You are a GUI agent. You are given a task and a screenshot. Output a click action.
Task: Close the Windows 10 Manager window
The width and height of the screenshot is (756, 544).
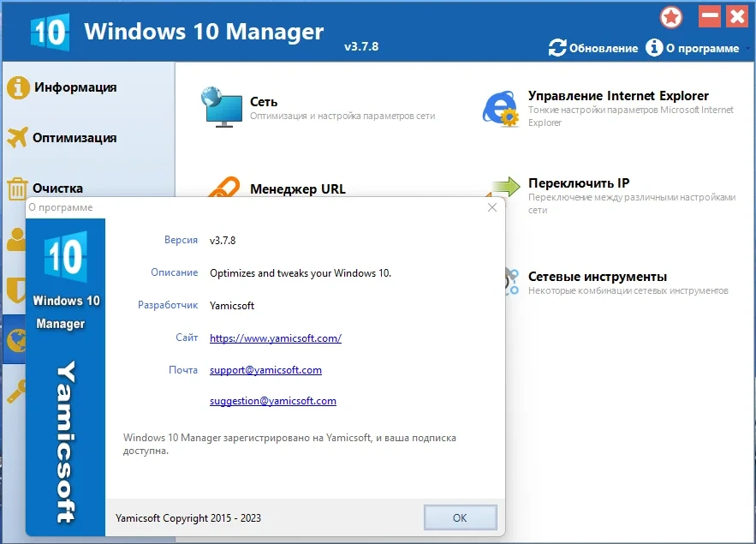pyautogui.click(x=737, y=16)
